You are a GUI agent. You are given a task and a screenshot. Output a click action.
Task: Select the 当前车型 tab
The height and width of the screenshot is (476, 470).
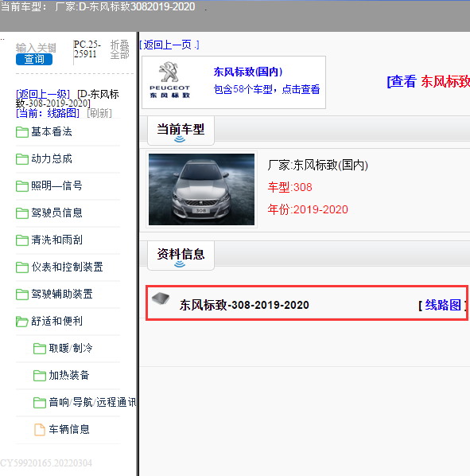click(x=181, y=131)
